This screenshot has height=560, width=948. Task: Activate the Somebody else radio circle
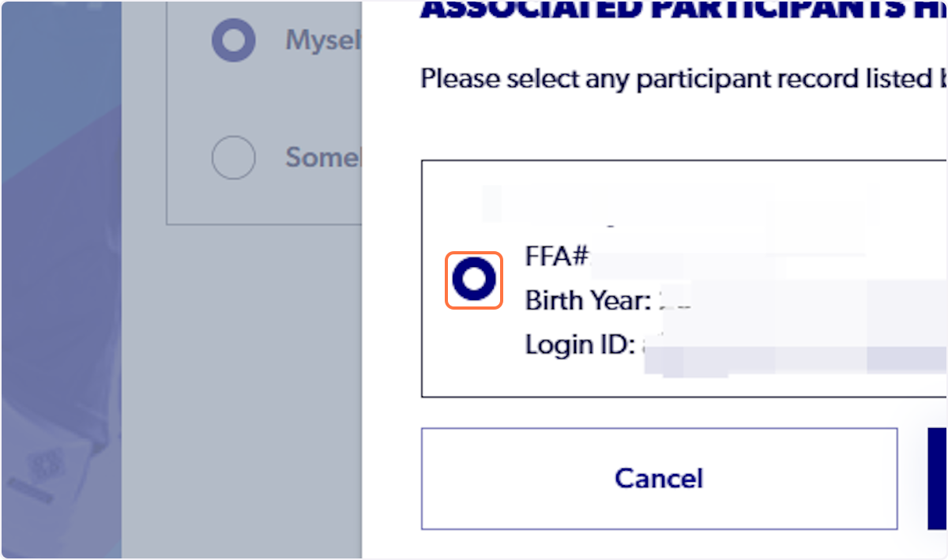click(x=233, y=157)
